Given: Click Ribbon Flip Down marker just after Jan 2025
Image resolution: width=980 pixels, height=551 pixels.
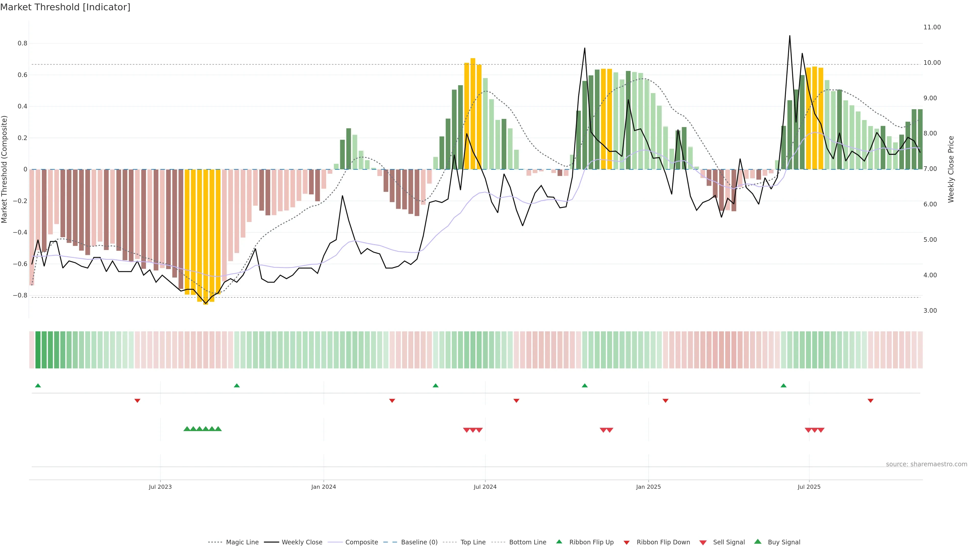Looking at the screenshot, I should click(665, 400).
